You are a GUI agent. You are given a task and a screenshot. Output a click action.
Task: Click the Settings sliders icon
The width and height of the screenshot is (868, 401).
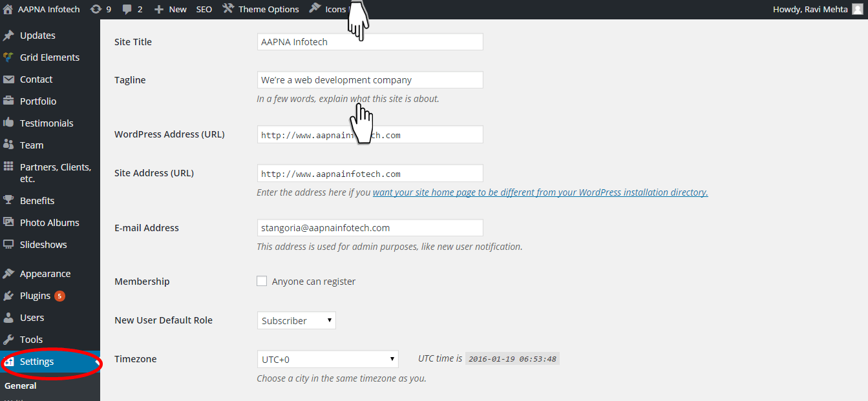[x=9, y=362]
